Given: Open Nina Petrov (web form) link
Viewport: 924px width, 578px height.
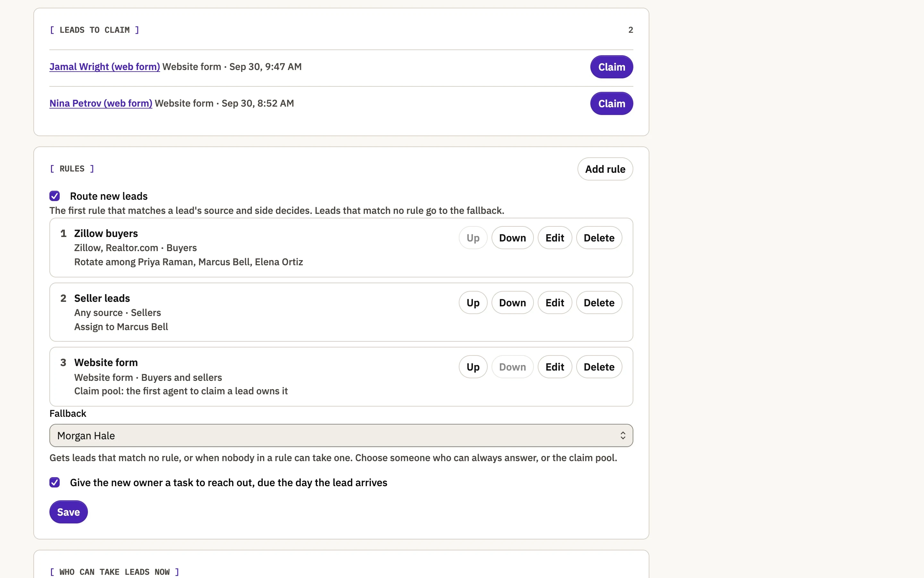Looking at the screenshot, I should click(101, 103).
